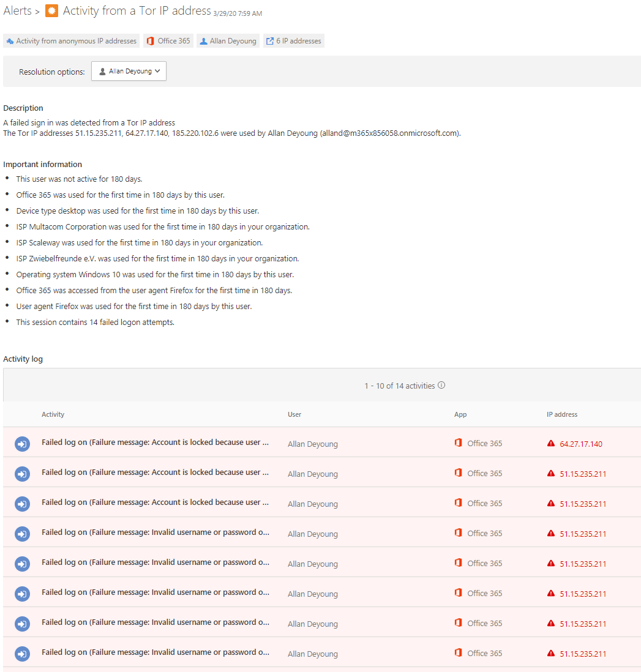The height and width of the screenshot is (672, 641).
Task: Open IP address 64.27.17.140
Action: [580, 444]
